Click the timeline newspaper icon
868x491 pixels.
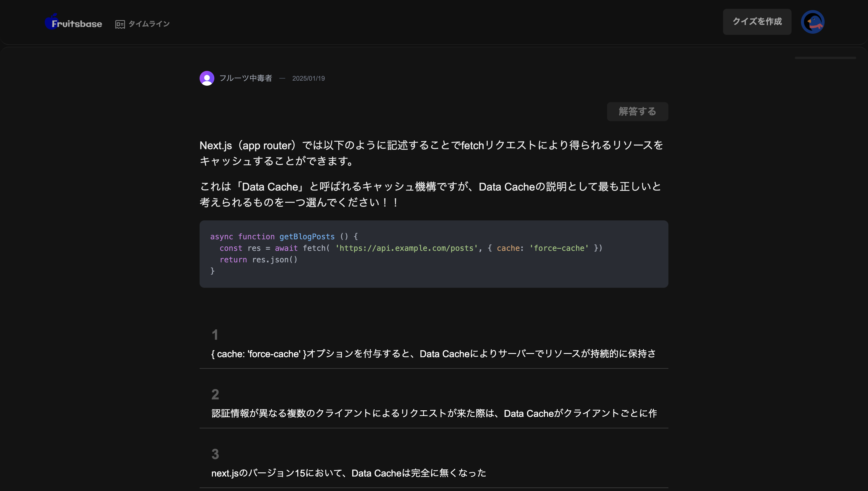(120, 24)
